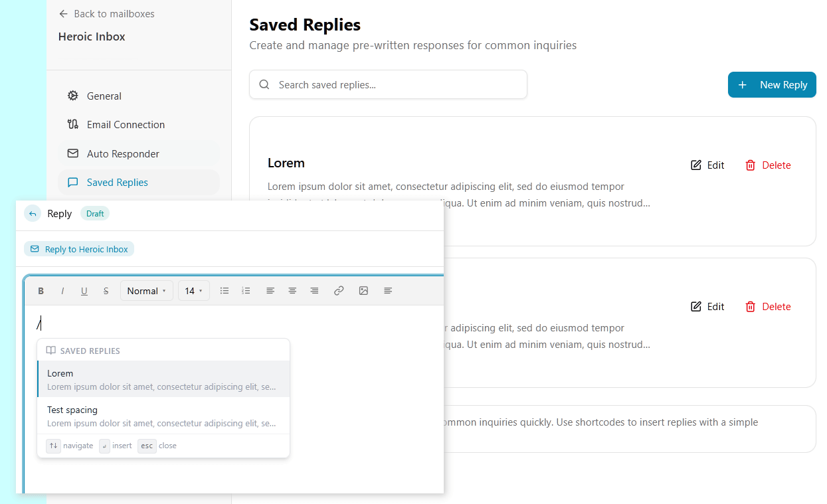This screenshot has width=827, height=504.
Task: Open General settings
Action: [x=139, y=96]
